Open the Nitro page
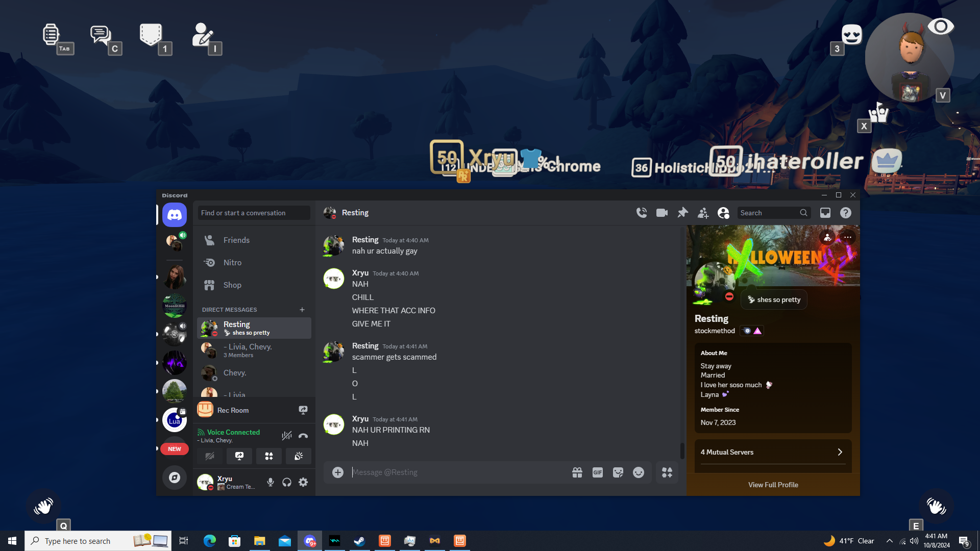This screenshot has width=980, height=551. (x=232, y=263)
